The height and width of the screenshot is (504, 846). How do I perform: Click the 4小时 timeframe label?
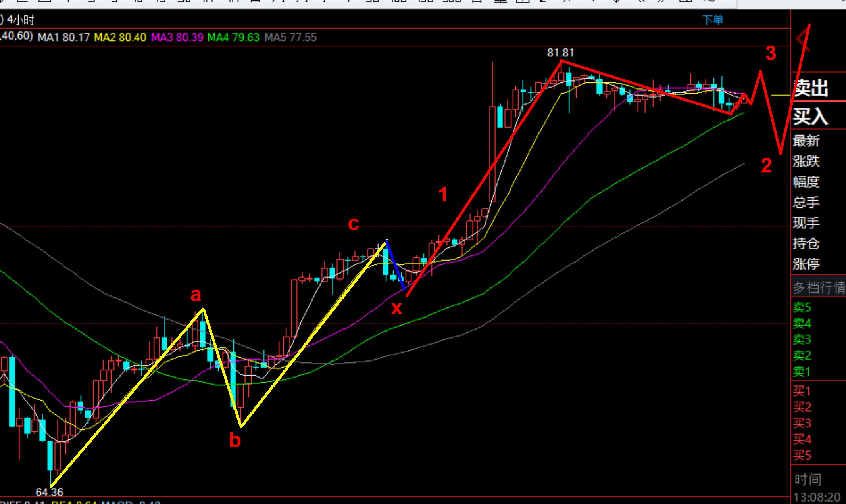(21, 20)
